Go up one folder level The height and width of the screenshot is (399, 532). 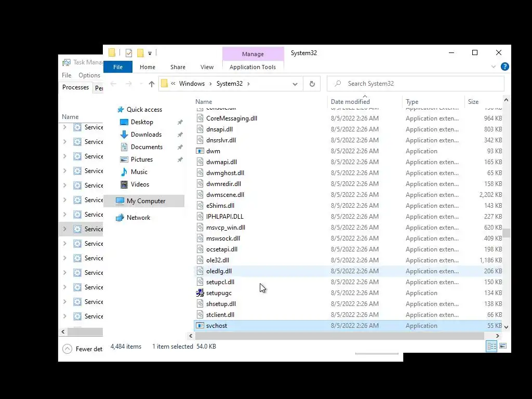[151, 84]
